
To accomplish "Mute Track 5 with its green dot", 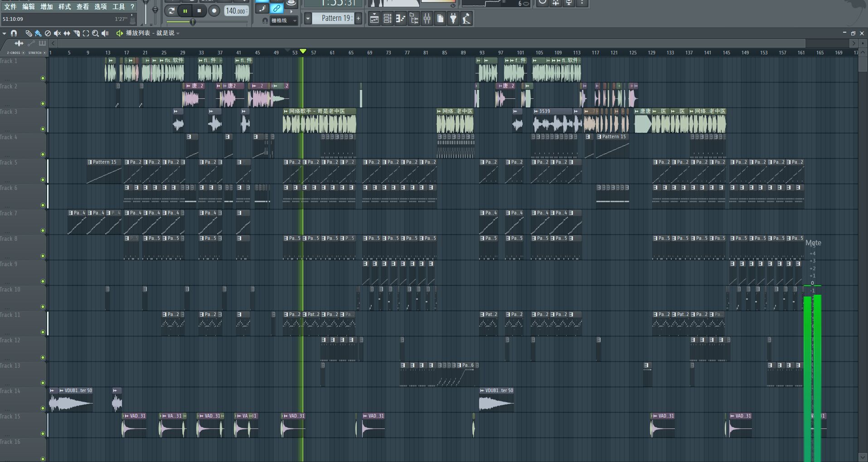I will [43, 180].
